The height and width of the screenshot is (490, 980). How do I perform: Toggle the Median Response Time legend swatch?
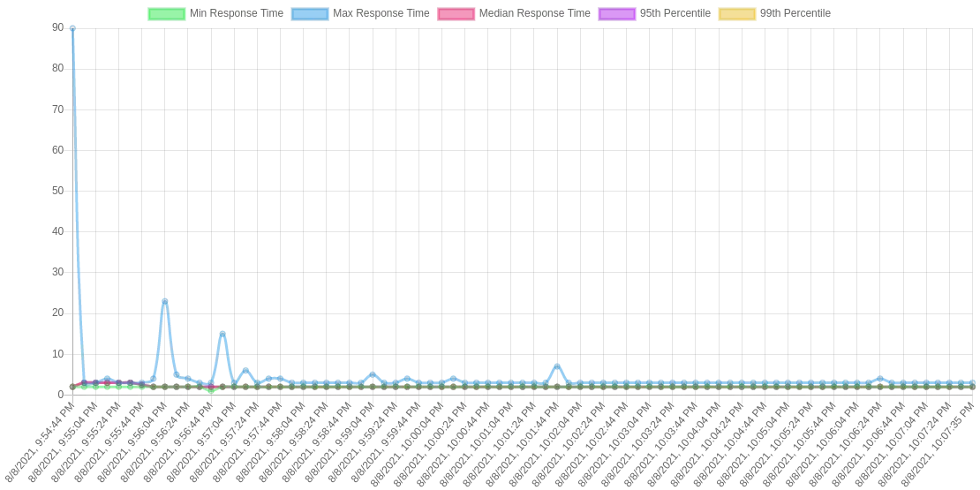coord(456,13)
